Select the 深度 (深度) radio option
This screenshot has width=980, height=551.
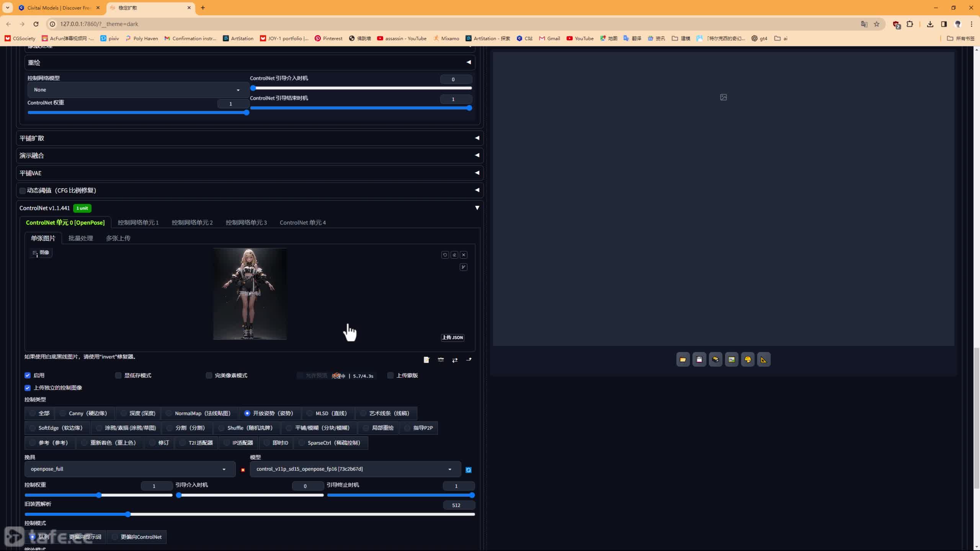138,413
